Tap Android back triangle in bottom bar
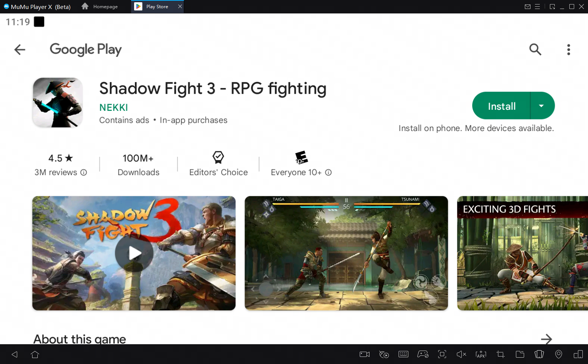588x364 pixels. pos(15,354)
